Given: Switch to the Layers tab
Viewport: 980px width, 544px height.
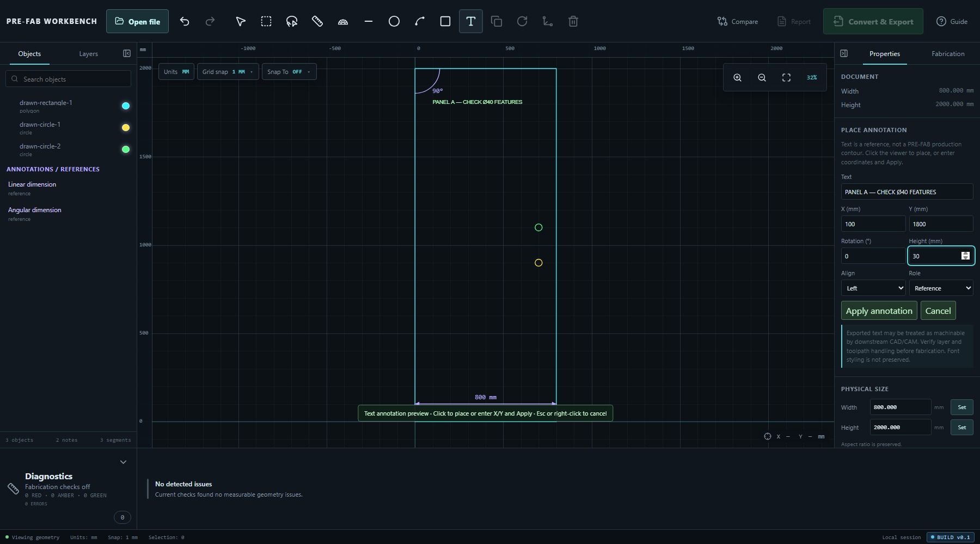Looking at the screenshot, I should click(x=88, y=54).
